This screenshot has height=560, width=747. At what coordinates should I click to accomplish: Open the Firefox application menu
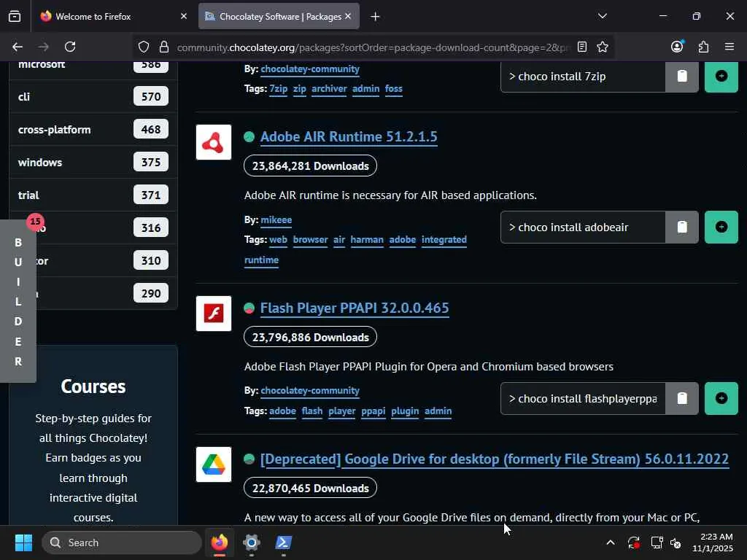pos(729,47)
